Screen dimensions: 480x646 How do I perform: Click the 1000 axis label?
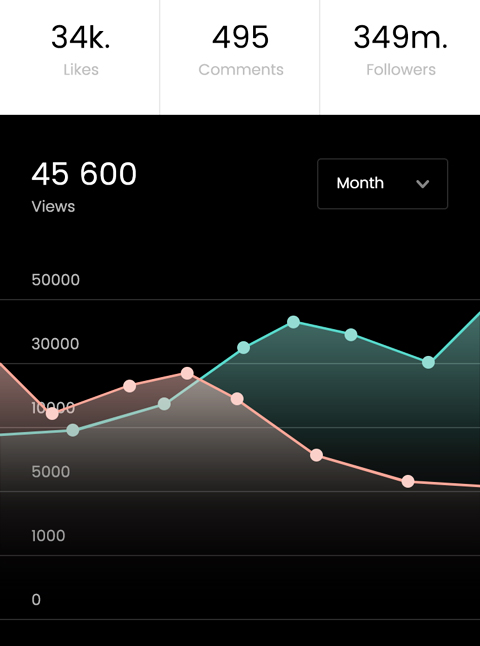click(x=48, y=536)
